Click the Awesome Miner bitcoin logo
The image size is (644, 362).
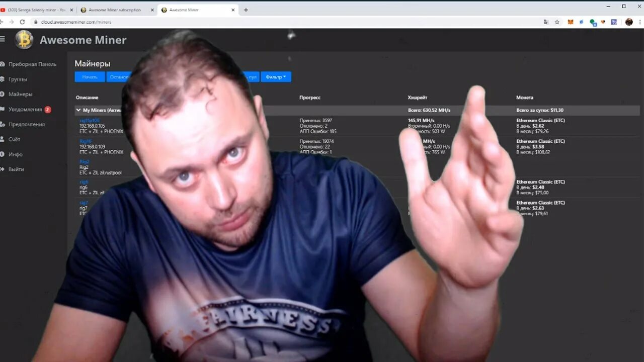pyautogui.click(x=24, y=40)
